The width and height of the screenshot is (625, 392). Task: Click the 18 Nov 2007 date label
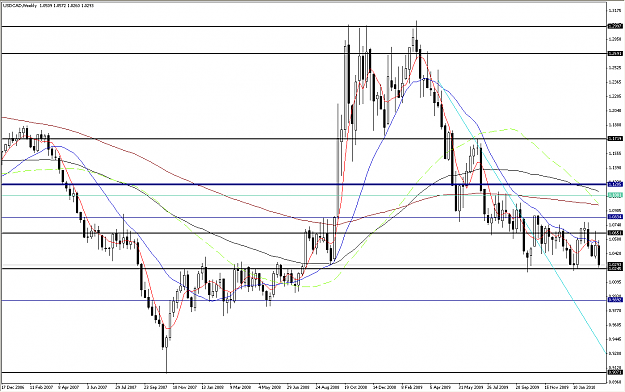(x=185, y=387)
